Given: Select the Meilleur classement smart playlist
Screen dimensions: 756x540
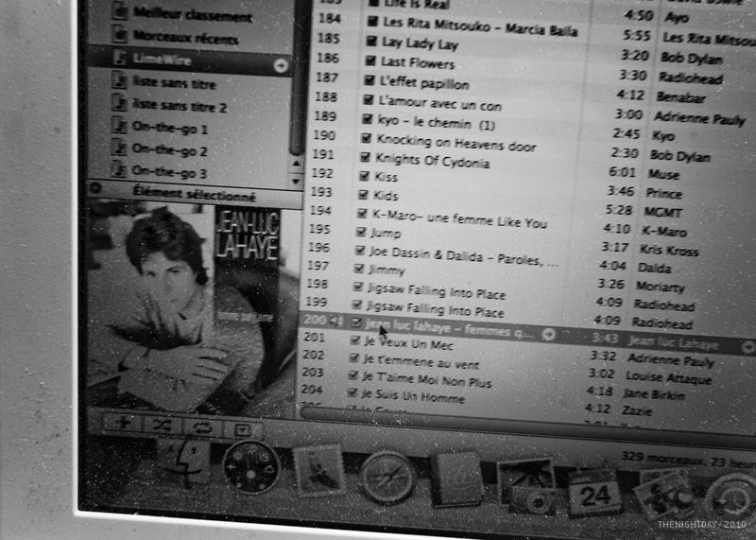Looking at the screenshot, I should coord(193,15).
